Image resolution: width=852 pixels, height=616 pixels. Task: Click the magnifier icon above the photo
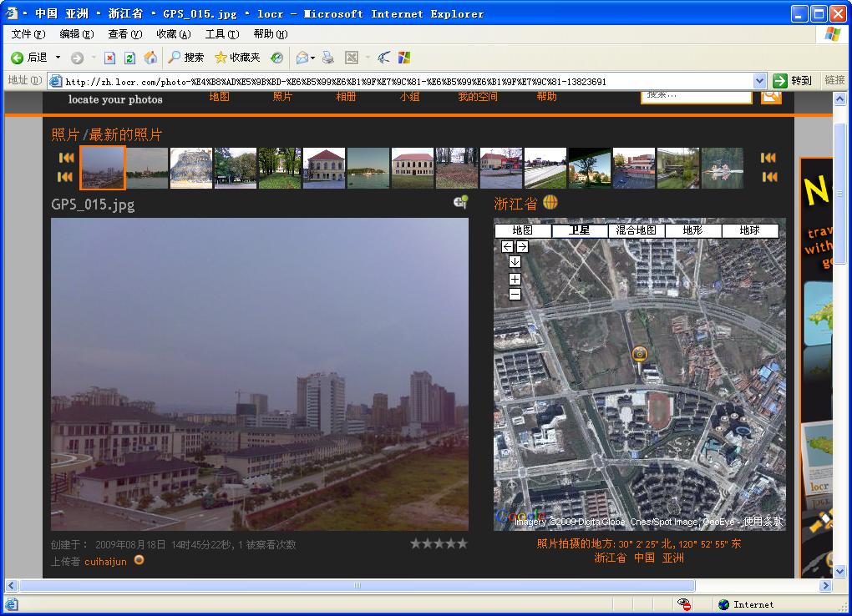pos(460,203)
